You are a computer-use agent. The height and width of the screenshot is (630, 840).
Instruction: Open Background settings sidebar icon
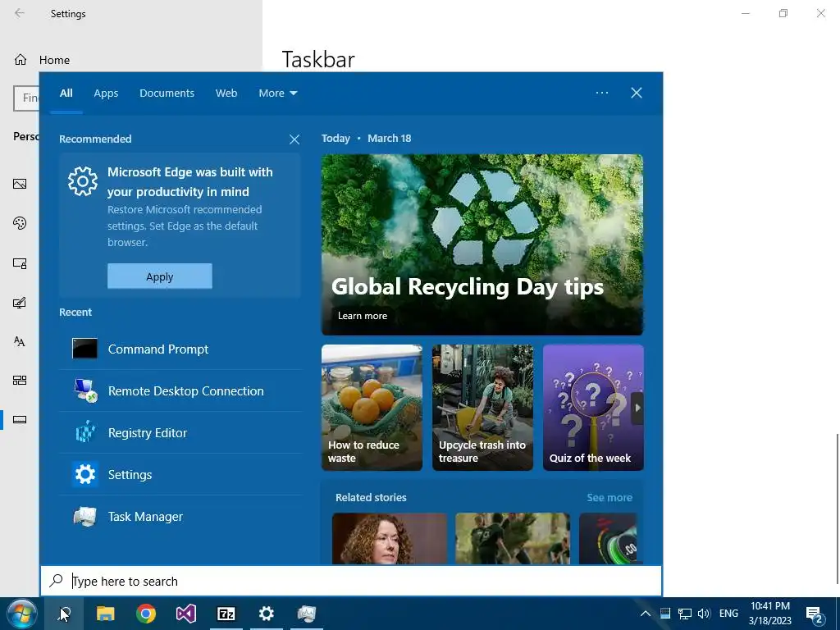tap(20, 184)
